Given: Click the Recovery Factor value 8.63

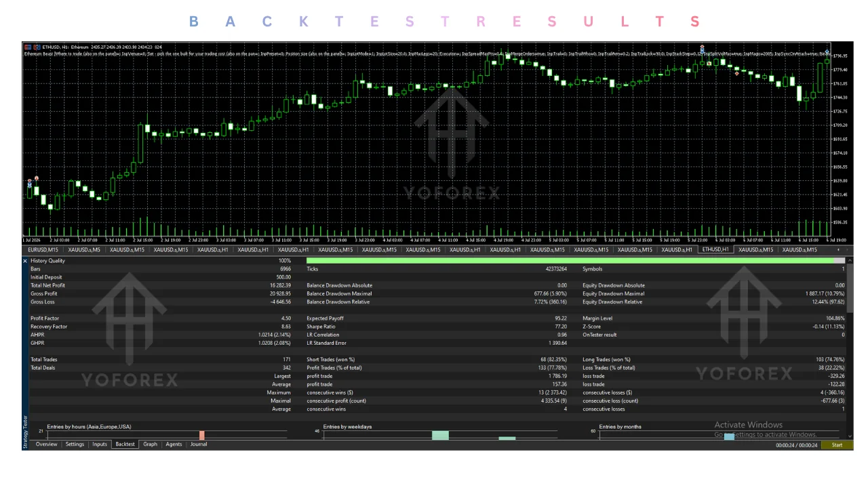Looking at the screenshot, I should point(285,327).
